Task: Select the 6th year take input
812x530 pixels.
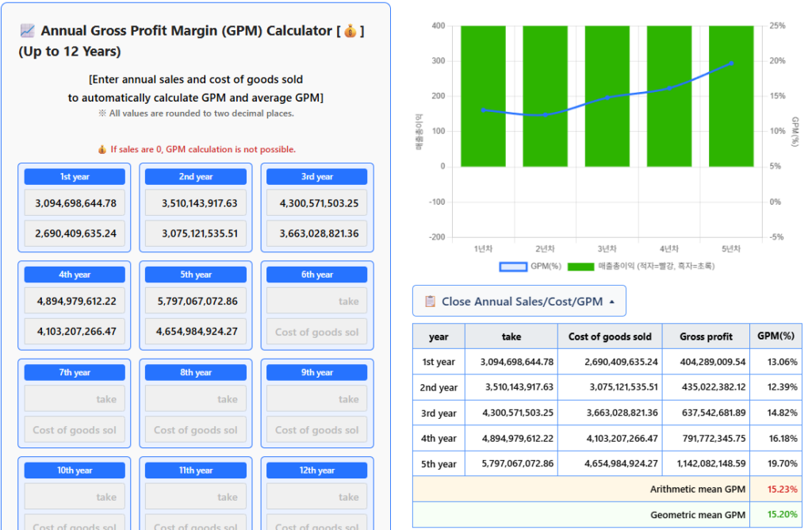Action: pyautogui.click(x=316, y=301)
